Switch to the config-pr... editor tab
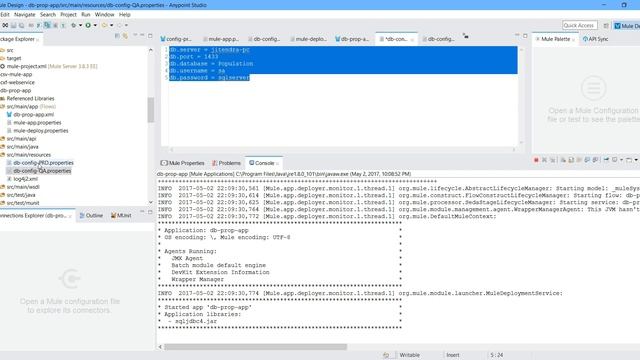The image size is (640, 360). (x=176, y=39)
